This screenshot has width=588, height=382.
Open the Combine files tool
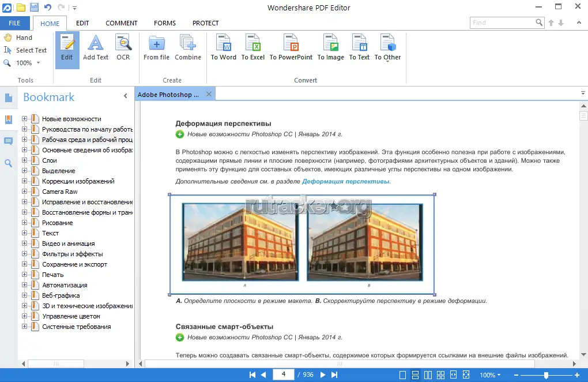click(188, 48)
